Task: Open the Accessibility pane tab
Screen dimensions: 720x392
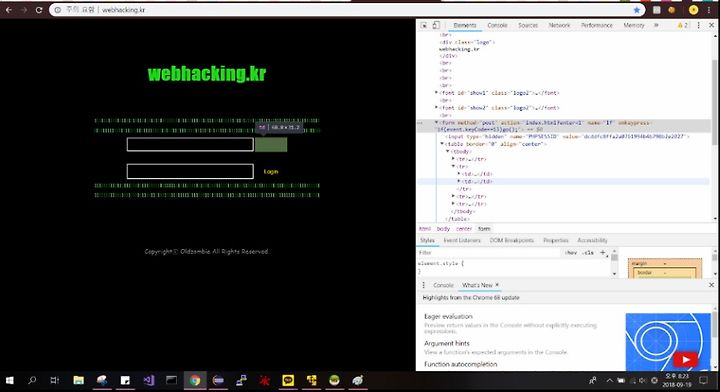Action: coord(592,241)
